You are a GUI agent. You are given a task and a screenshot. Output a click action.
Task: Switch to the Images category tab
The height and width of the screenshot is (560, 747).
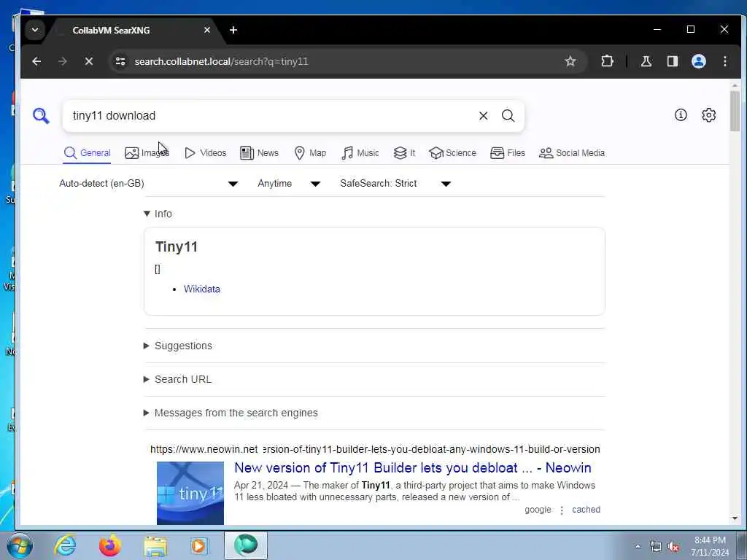[147, 153]
